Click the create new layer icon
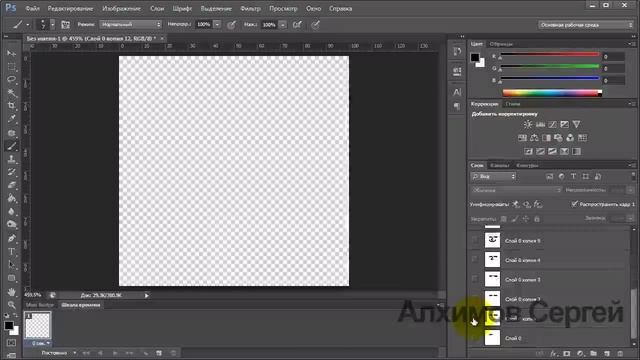This screenshot has height=360, width=640. click(607, 353)
